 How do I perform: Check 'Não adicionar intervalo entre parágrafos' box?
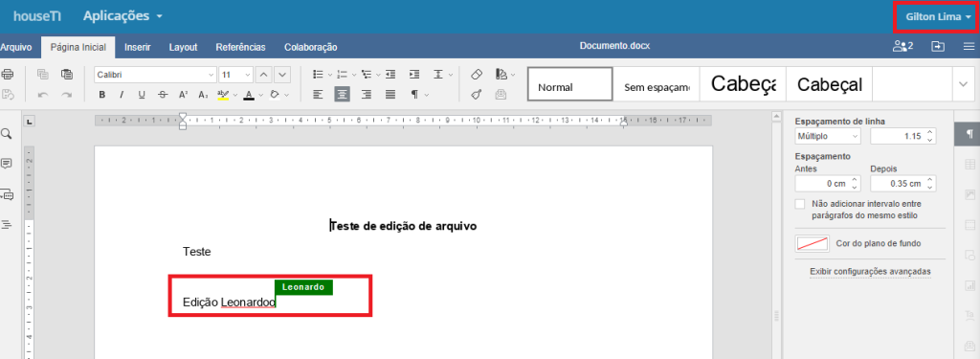tap(799, 204)
